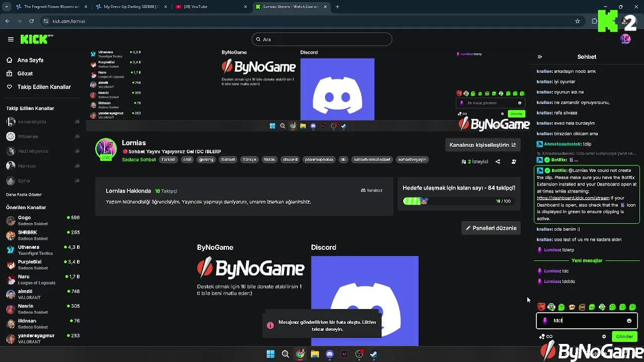Open the lorniasz Discord handle link
The height and width of the screenshot is (362, 644).
tap(372, 191)
